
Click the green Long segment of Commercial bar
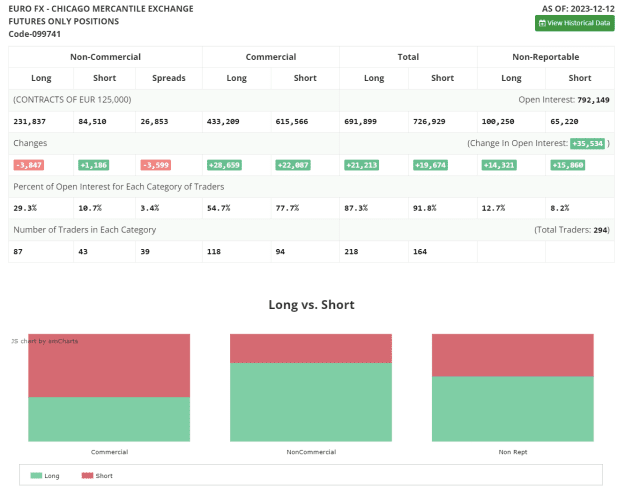(x=109, y=419)
